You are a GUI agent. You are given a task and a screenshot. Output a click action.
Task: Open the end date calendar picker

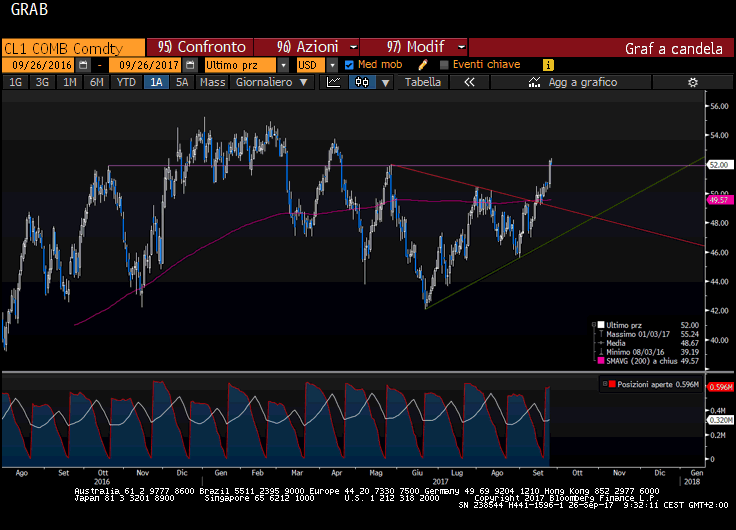192,65
